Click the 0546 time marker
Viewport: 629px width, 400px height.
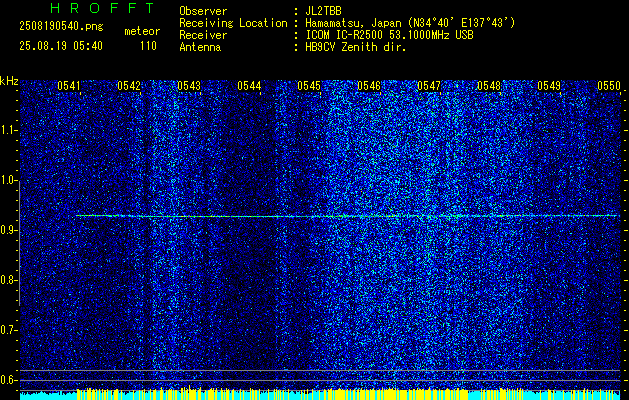(x=369, y=86)
